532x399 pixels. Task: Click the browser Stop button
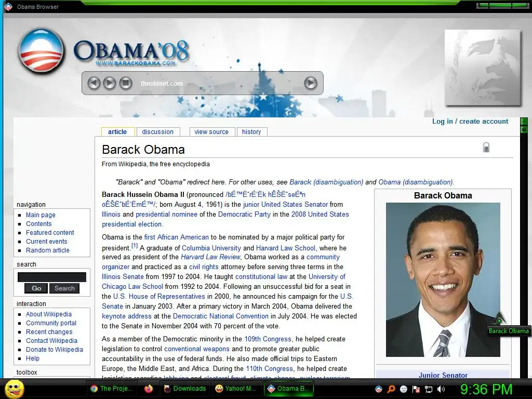click(125, 83)
